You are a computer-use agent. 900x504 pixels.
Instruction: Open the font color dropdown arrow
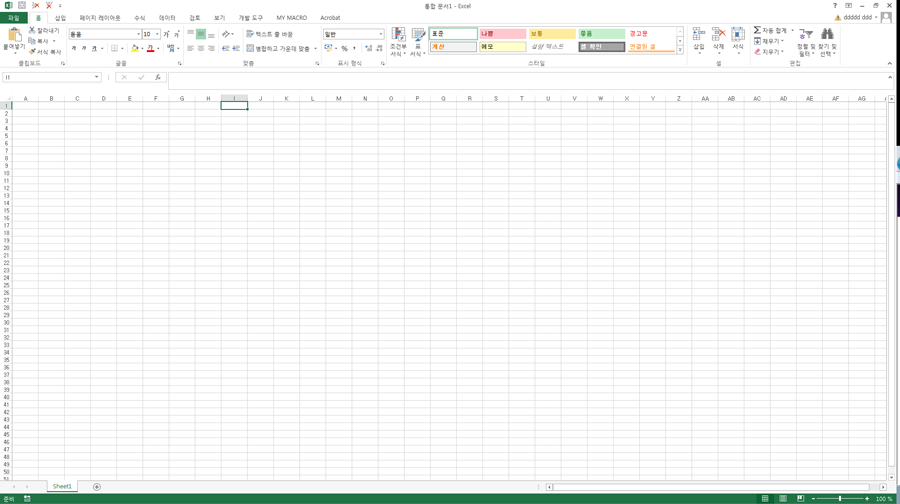pos(158,49)
